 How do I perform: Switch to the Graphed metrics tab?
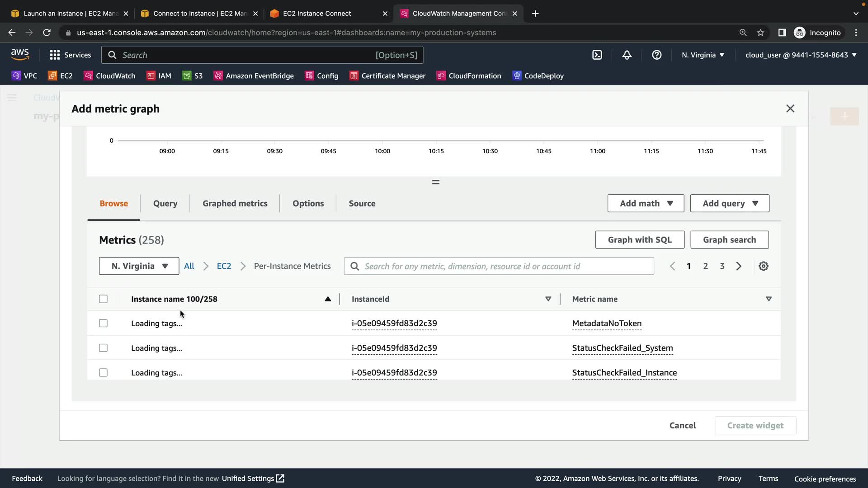pos(235,203)
